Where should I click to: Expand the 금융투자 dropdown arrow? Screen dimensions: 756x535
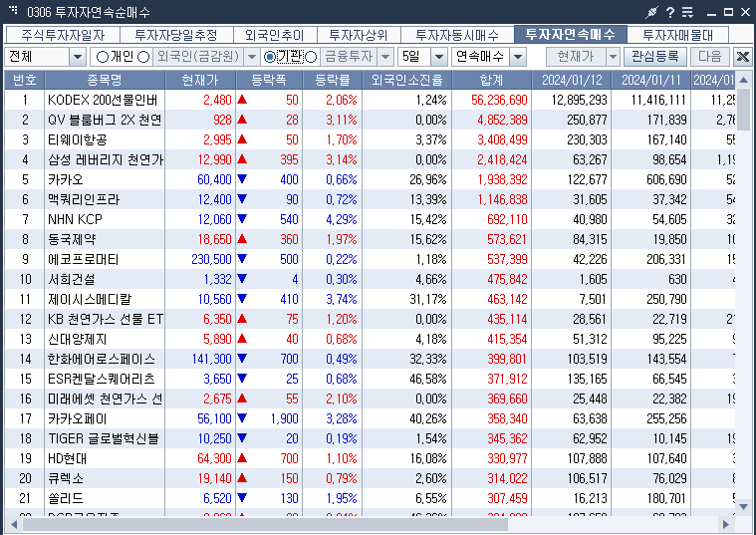[385, 57]
